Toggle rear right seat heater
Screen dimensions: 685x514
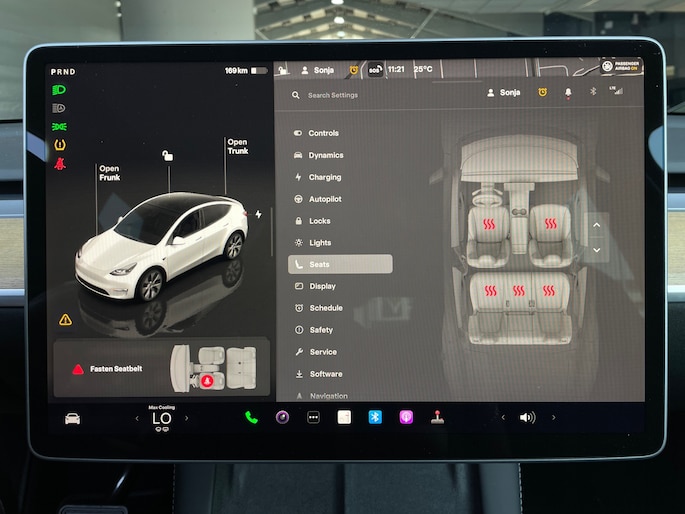coord(549,291)
